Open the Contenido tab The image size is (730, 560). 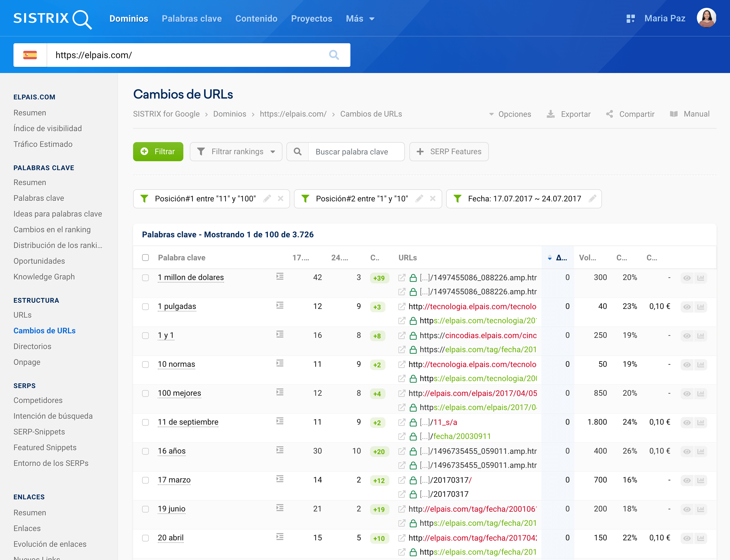click(257, 19)
